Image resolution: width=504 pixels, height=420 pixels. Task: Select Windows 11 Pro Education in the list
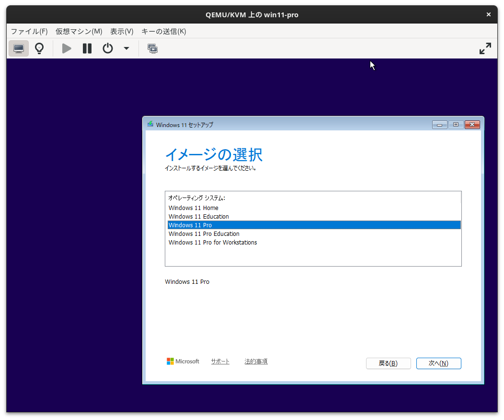pos(204,233)
